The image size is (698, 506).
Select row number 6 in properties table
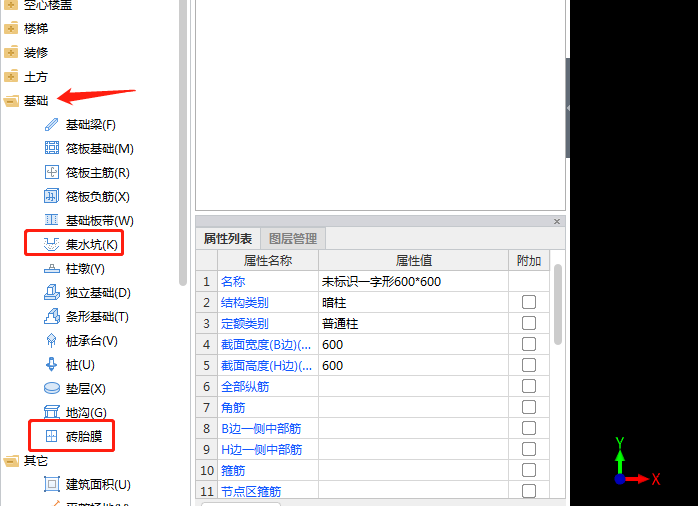[207, 386]
